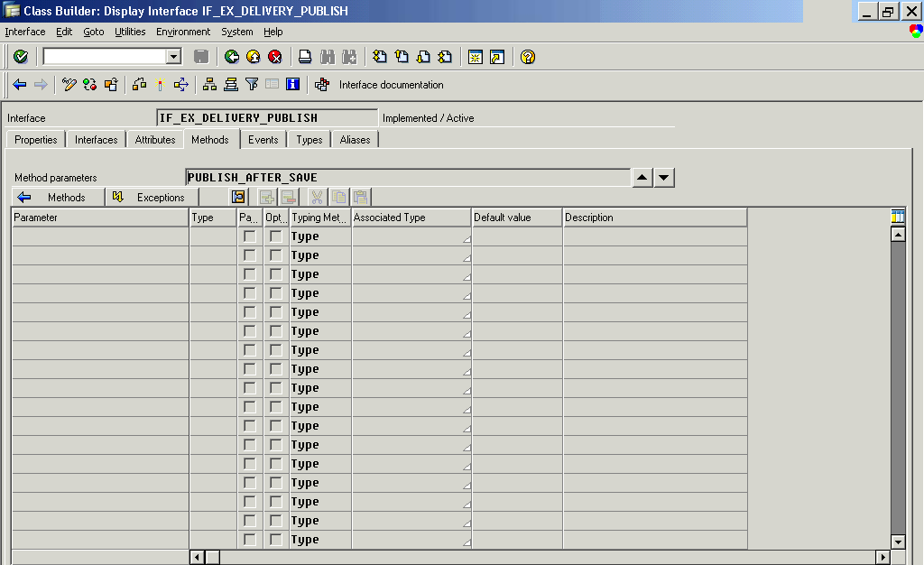Open the Goto menu
This screenshot has height=565, width=924.
point(94,32)
